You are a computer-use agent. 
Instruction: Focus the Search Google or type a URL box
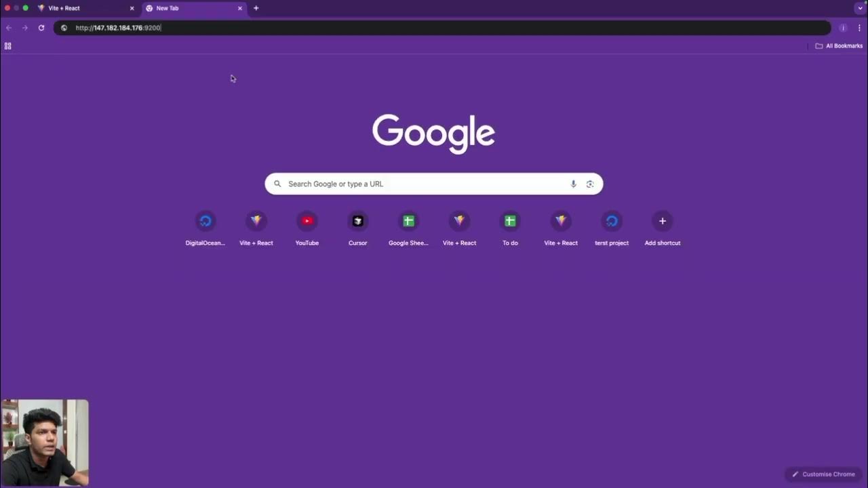pyautogui.click(x=434, y=184)
